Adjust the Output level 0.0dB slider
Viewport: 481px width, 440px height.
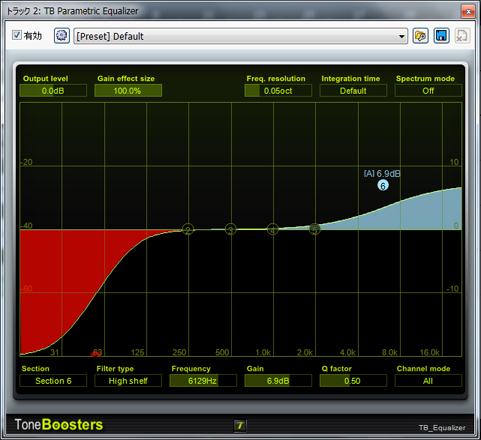[53, 91]
